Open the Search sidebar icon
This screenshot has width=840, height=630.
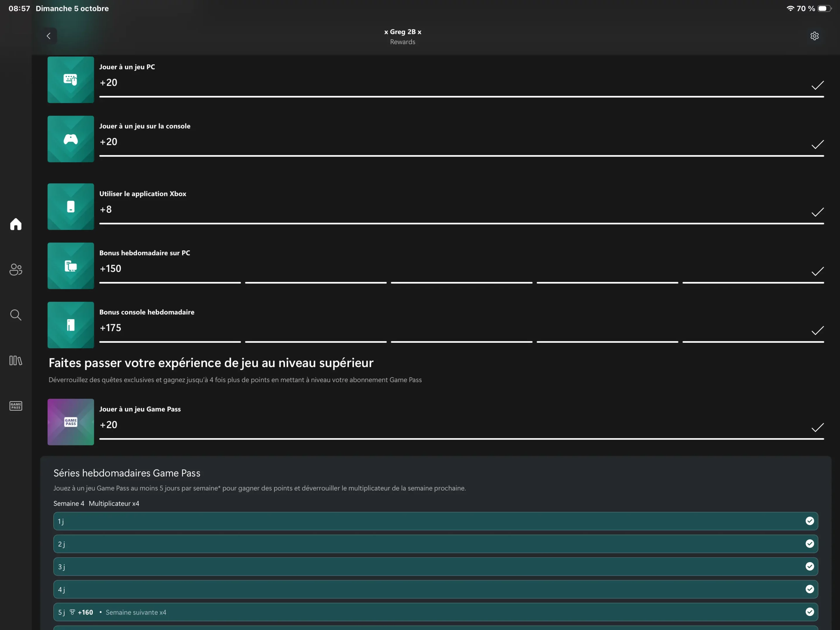(15, 315)
